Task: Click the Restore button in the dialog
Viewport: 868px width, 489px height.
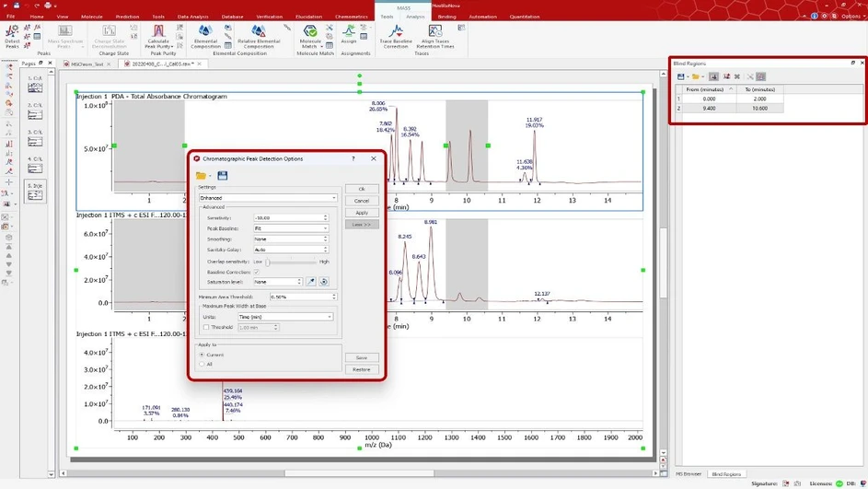Action: (x=362, y=369)
